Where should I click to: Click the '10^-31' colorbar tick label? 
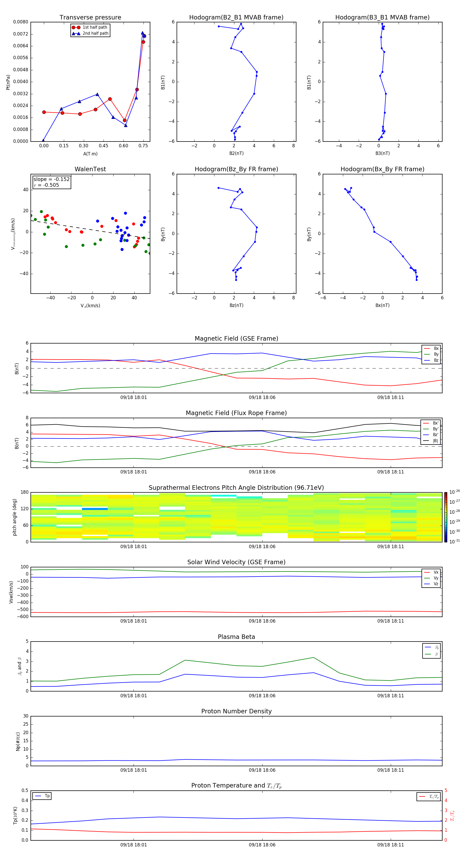tap(455, 542)
